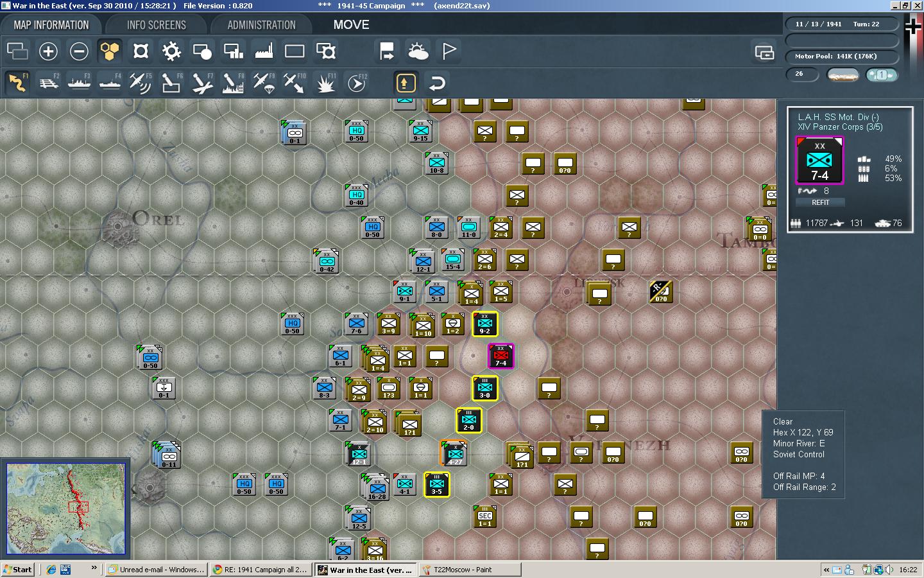The image size is (924, 578).
Task: Toggle the weather overlay sun-cloud icon
Action: tap(418, 51)
